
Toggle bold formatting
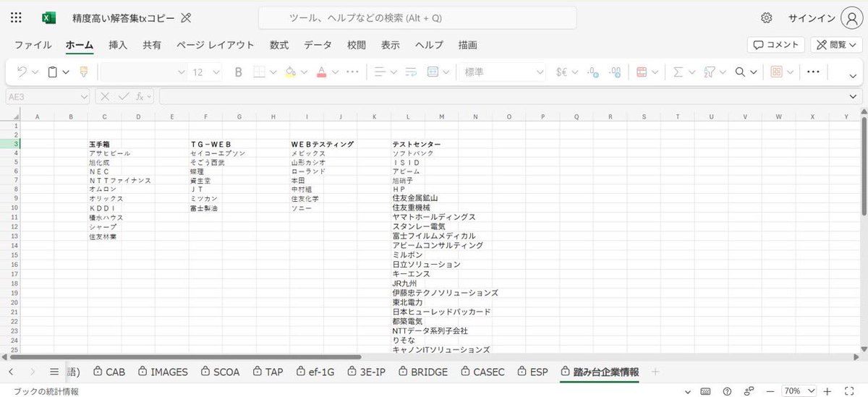click(238, 72)
